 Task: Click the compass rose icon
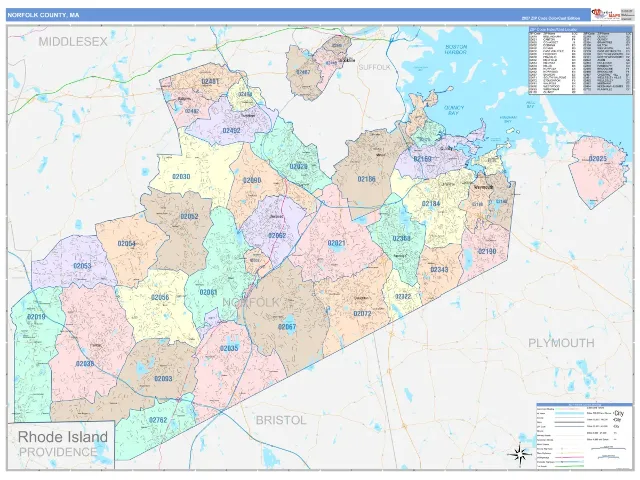519,453
